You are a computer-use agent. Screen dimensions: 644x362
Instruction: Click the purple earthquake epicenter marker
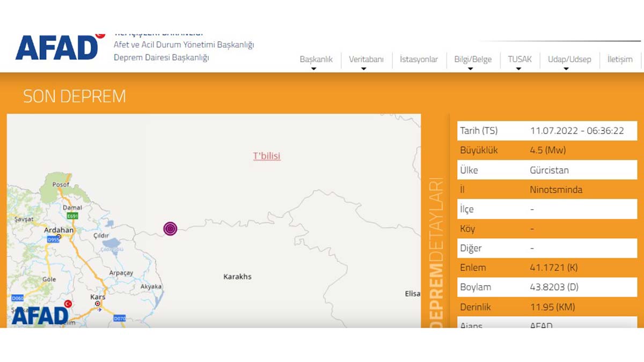(x=170, y=229)
